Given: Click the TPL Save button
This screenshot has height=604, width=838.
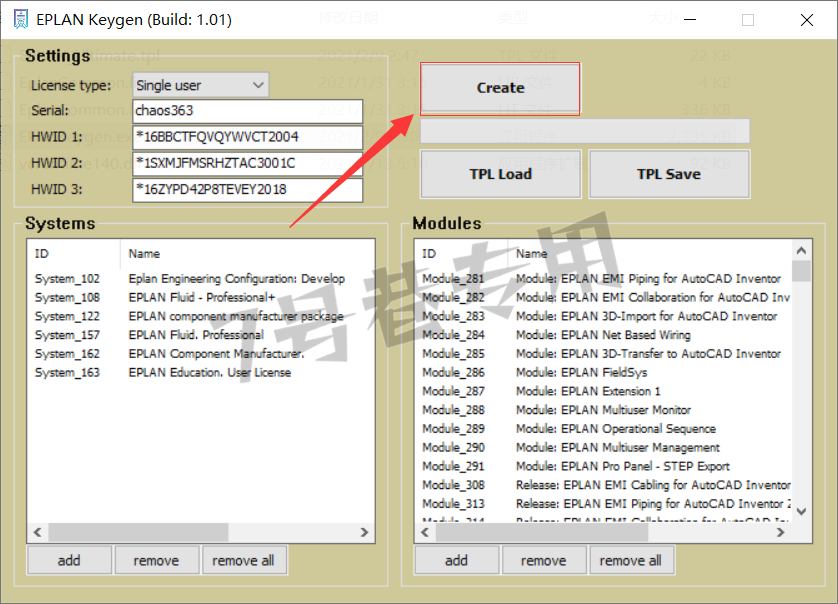Looking at the screenshot, I should tap(669, 174).
